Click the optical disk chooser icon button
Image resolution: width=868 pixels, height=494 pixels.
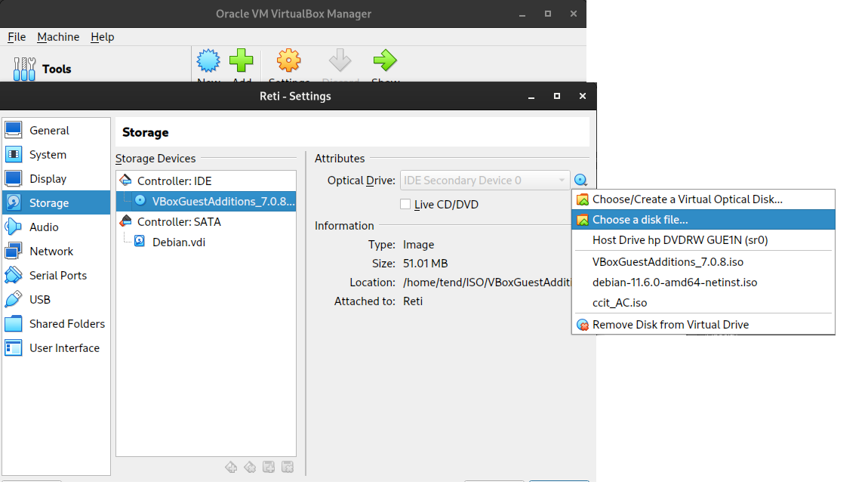(x=580, y=180)
